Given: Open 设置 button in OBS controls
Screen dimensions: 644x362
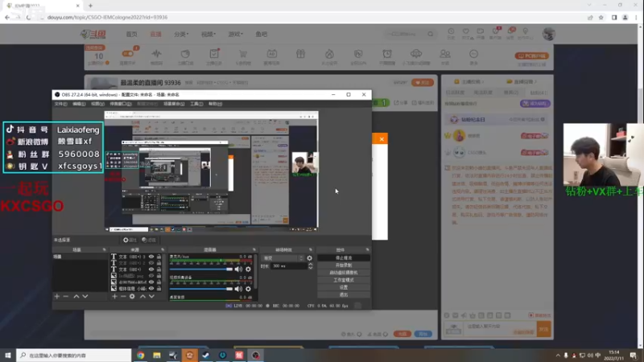Looking at the screenshot, I should click(344, 287).
